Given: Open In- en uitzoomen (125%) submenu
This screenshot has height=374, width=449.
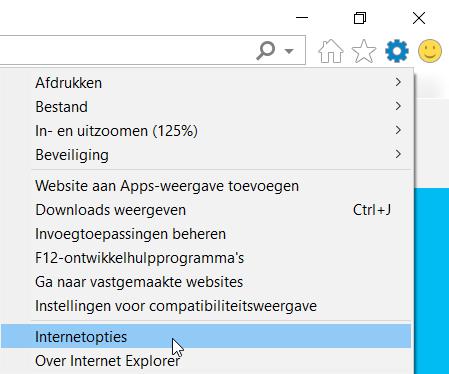Looking at the screenshot, I should tap(206, 130).
